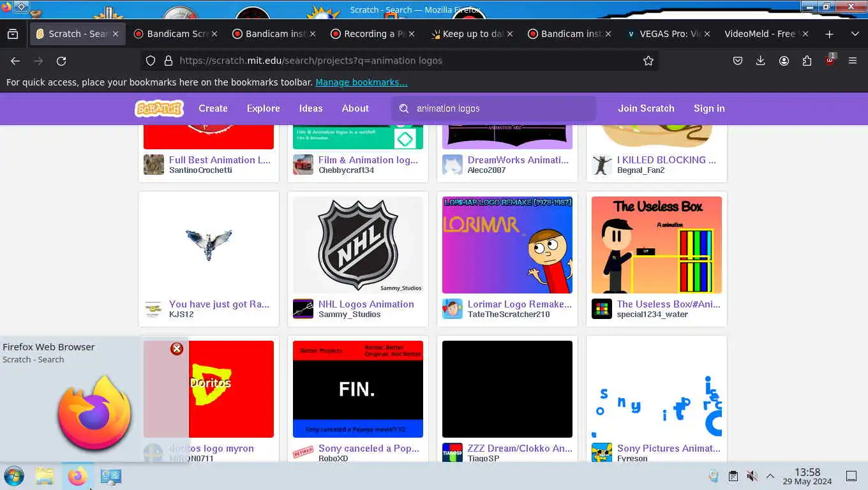Open the DreamWorks Animati... project title
Image resolution: width=868 pixels, height=490 pixels.
pyautogui.click(x=518, y=160)
